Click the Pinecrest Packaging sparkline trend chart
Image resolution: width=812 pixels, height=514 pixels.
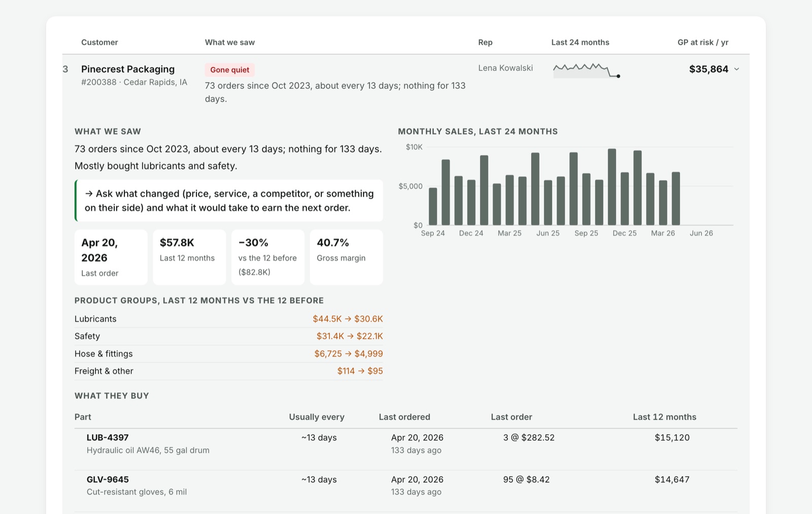587,70
